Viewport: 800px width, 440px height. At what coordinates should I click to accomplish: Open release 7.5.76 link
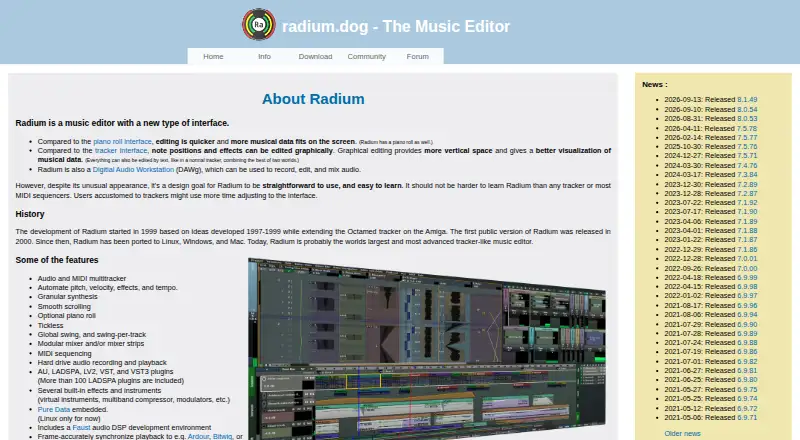(747, 146)
